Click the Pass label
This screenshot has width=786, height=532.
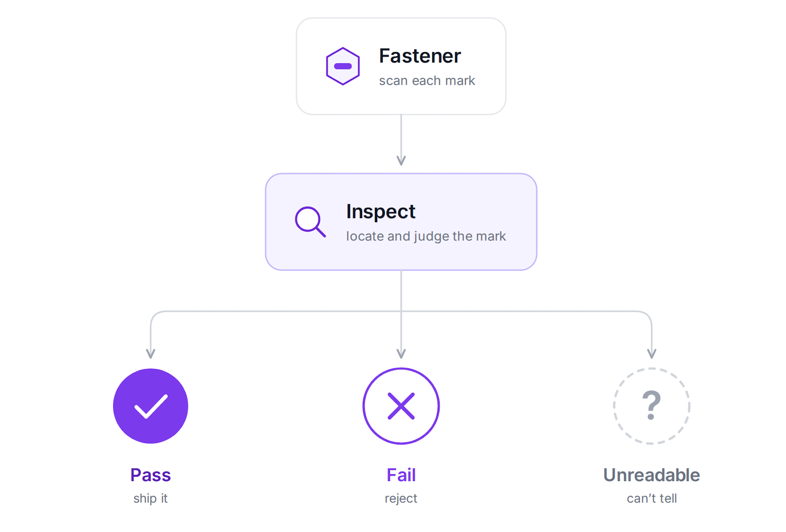[151, 475]
